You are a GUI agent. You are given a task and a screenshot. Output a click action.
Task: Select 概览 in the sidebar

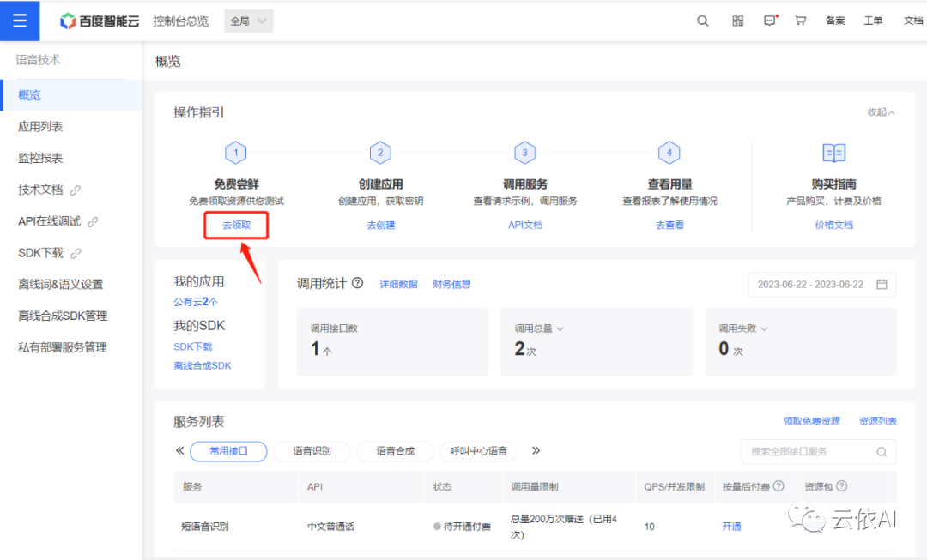[71, 95]
